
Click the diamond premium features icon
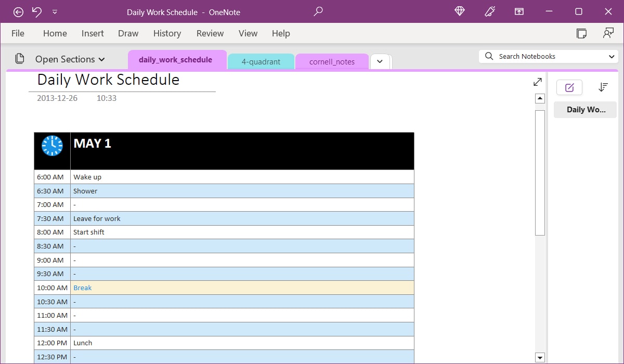tap(459, 11)
